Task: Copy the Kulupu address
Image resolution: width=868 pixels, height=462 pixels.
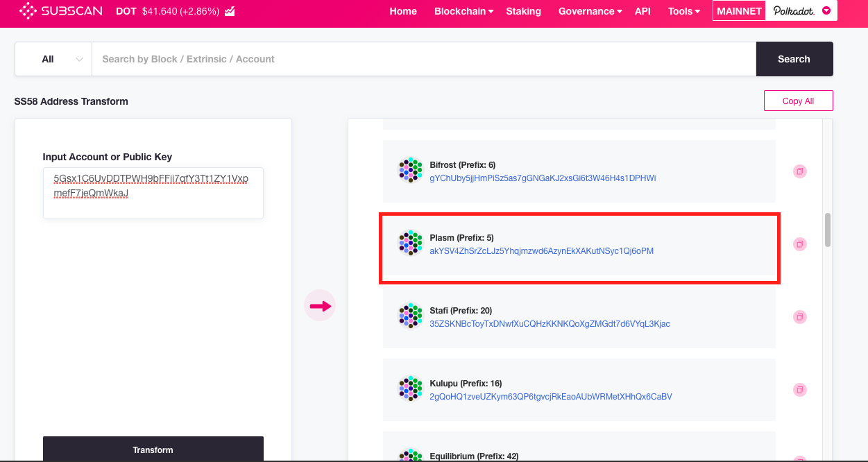Action: 800,390
